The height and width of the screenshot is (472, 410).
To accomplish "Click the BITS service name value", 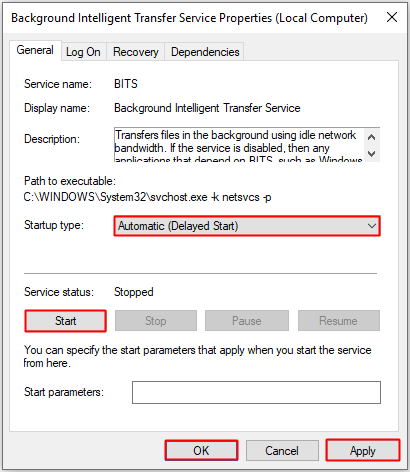I will 126,84.
